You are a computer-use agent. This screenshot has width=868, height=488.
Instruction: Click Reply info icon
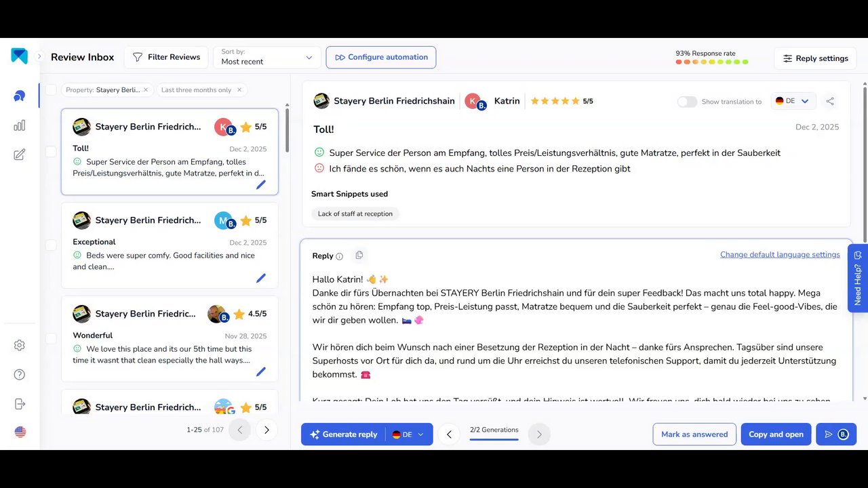[340, 256]
